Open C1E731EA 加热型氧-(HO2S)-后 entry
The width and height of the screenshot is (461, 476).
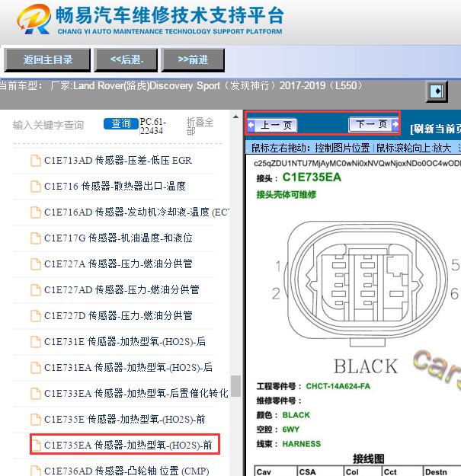coord(128,368)
